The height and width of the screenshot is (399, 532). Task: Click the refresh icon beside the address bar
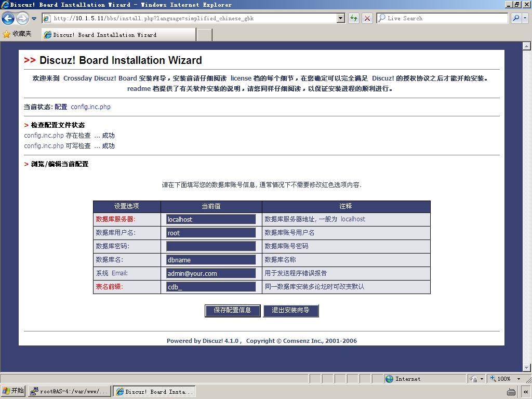pos(354,18)
